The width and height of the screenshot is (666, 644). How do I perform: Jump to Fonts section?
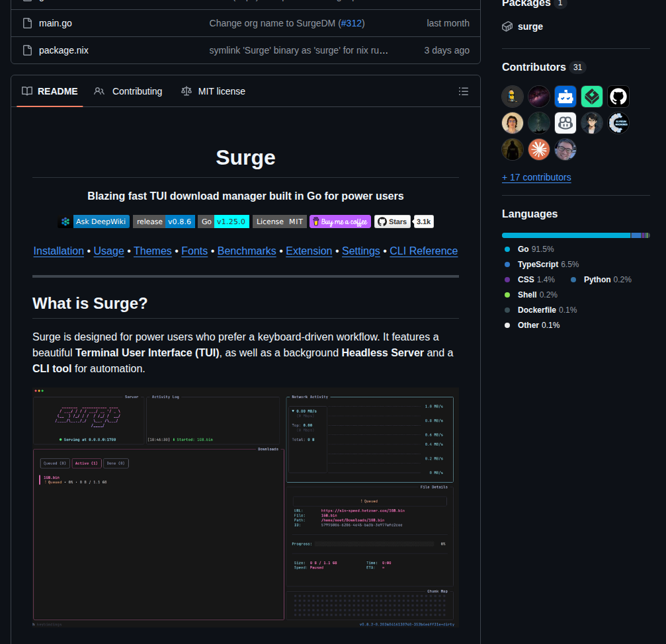tap(194, 251)
